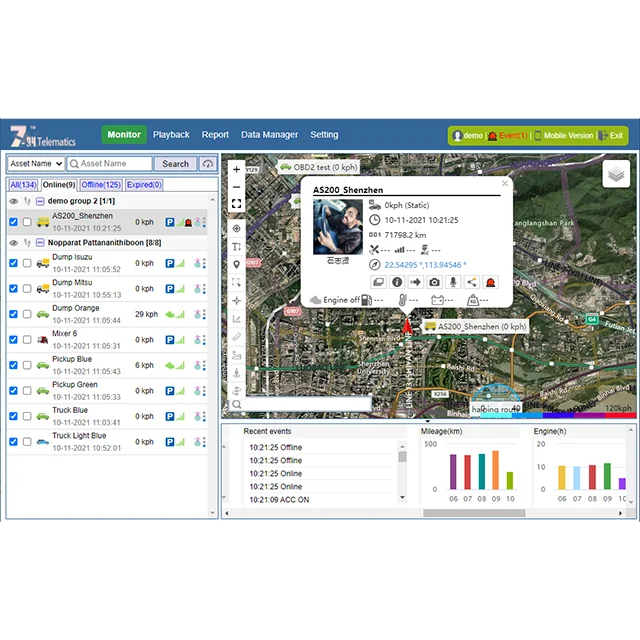Click recent events list down arrow
Image resolution: width=640 pixels, height=640 pixels.
[402, 498]
